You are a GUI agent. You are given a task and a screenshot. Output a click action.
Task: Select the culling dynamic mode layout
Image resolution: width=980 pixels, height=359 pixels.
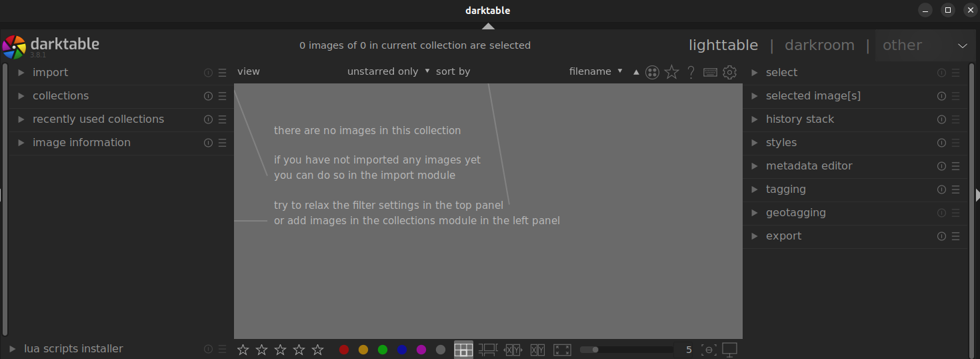[x=537, y=350]
